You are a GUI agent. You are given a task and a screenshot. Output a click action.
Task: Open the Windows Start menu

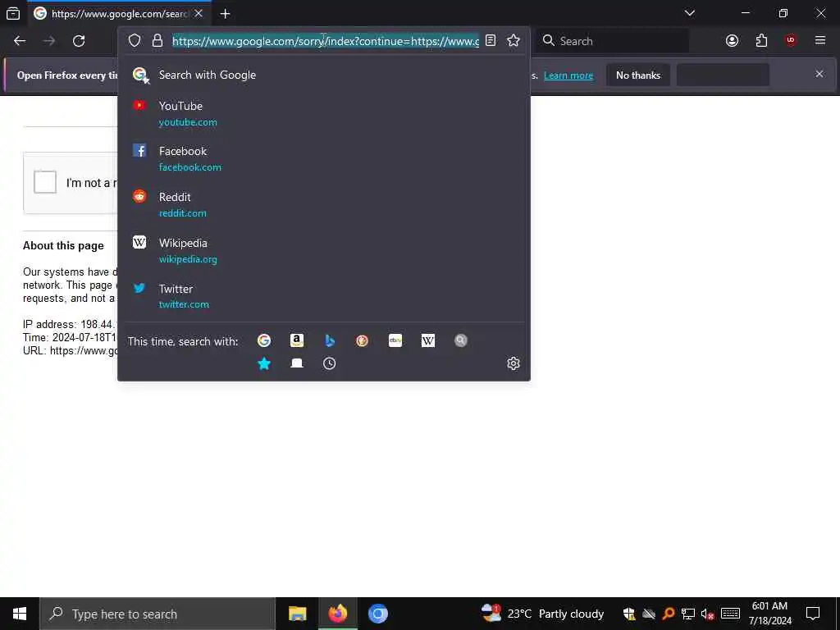click(20, 614)
